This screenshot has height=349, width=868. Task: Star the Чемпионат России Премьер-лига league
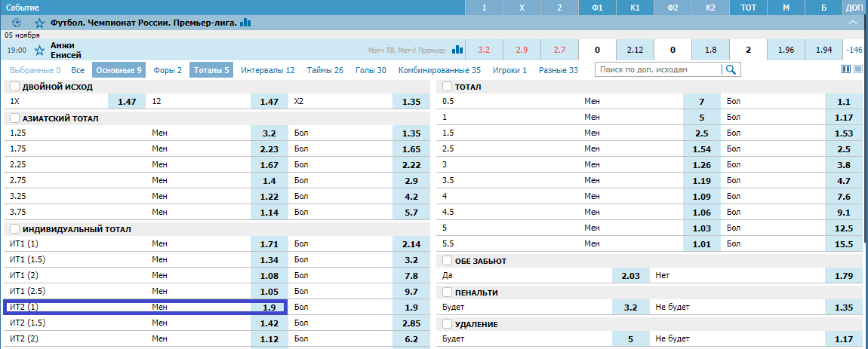tap(39, 23)
